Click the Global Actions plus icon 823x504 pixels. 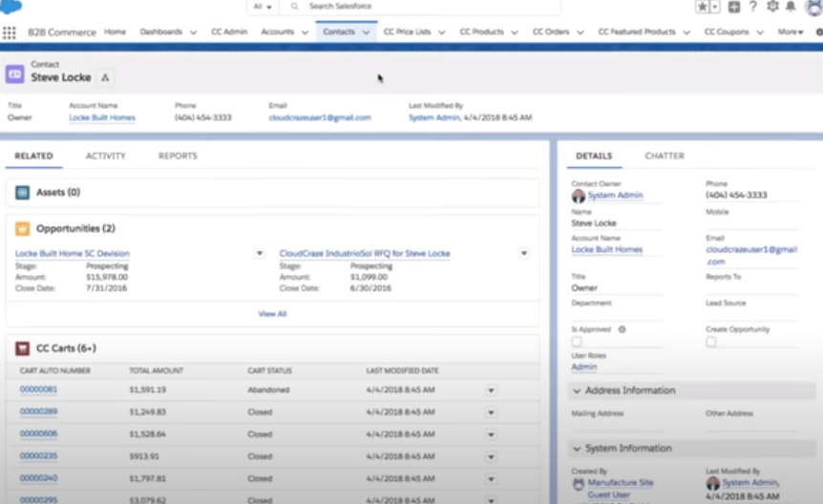point(734,7)
